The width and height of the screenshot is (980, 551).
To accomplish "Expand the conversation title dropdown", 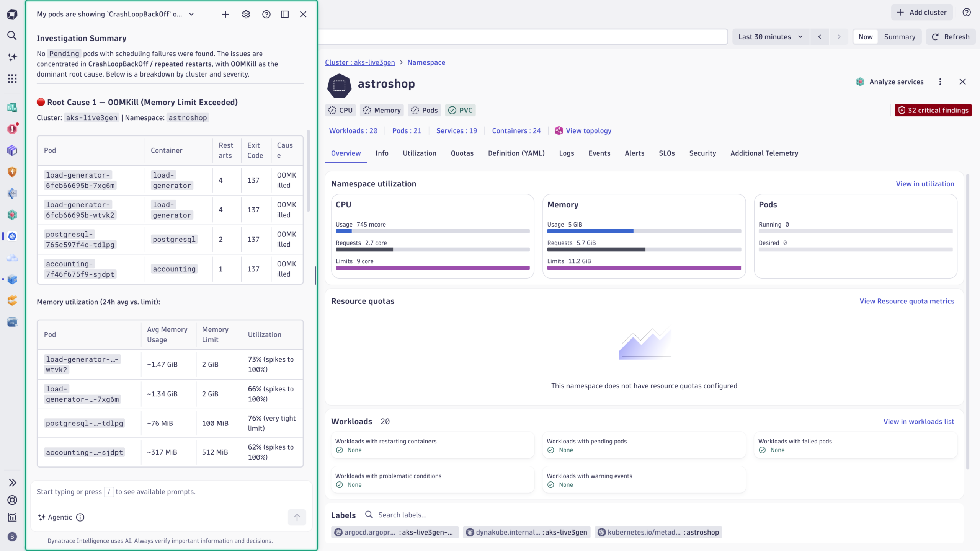I will [x=191, y=14].
